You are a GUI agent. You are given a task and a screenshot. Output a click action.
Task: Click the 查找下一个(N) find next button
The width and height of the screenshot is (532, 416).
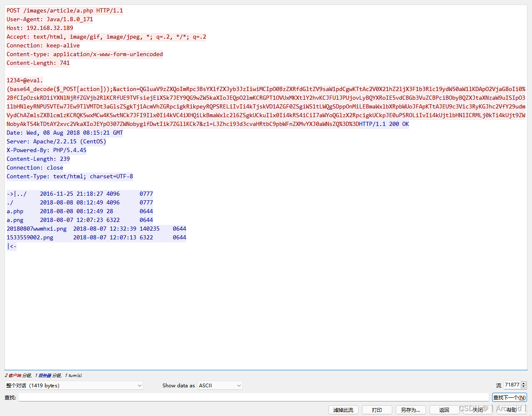point(510,398)
